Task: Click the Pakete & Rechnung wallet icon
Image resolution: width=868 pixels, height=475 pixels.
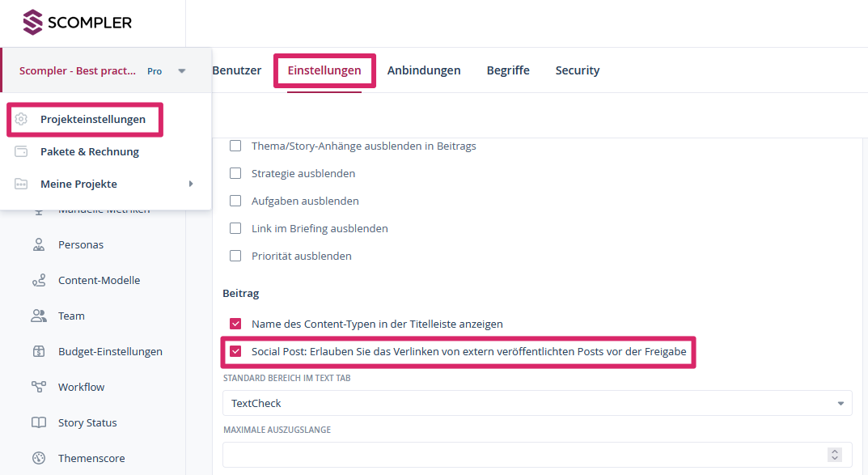Action: pos(22,151)
